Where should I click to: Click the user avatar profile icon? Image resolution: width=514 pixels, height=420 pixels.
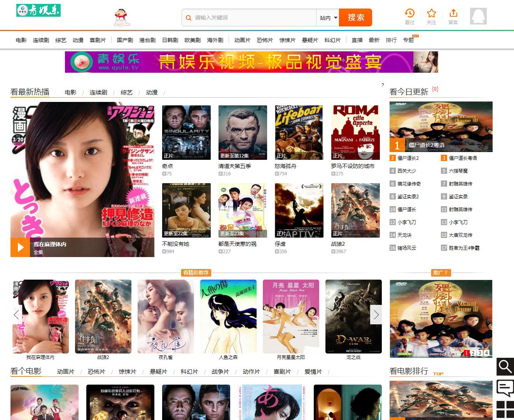478,16
